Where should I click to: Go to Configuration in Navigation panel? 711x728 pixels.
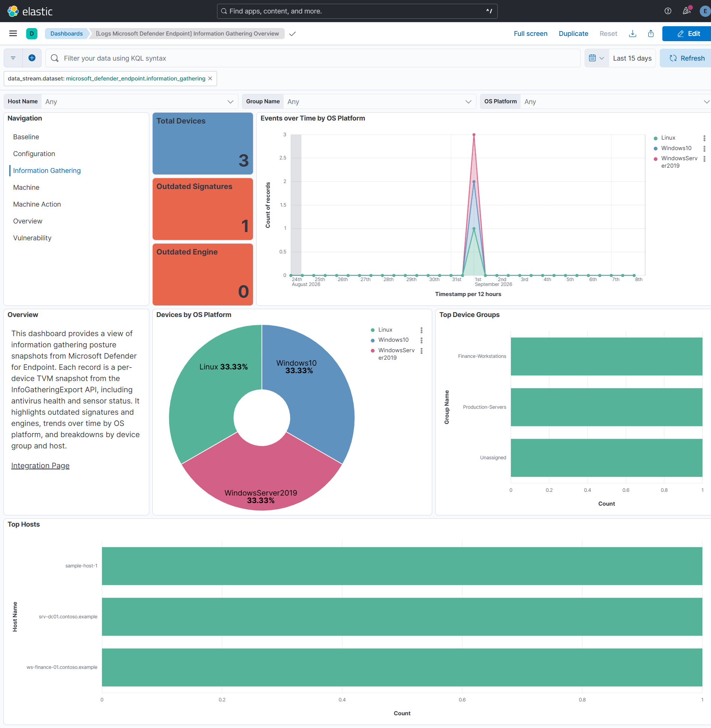click(x=34, y=154)
